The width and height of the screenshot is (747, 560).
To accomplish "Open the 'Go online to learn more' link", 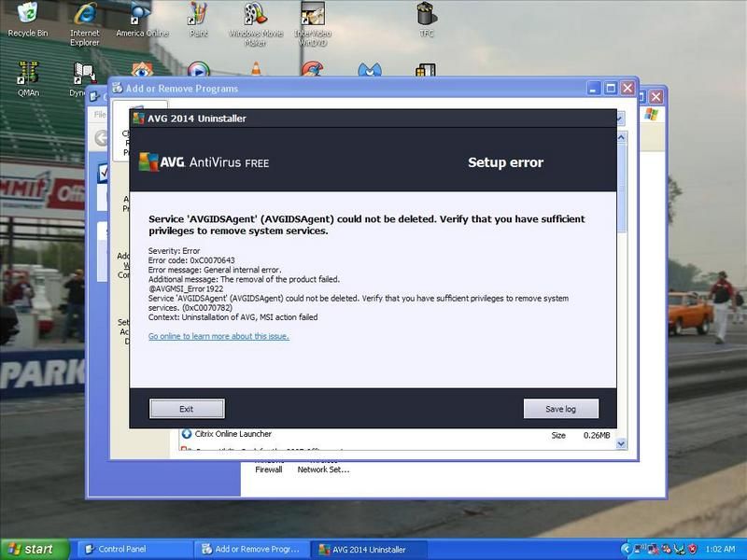I will pyautogui.click(x=218, y=336).
